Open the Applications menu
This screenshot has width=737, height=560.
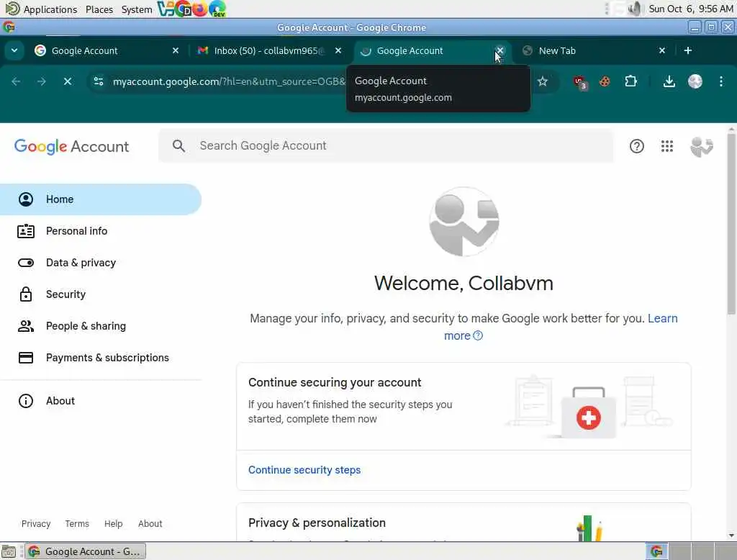(x=41, y=9)
